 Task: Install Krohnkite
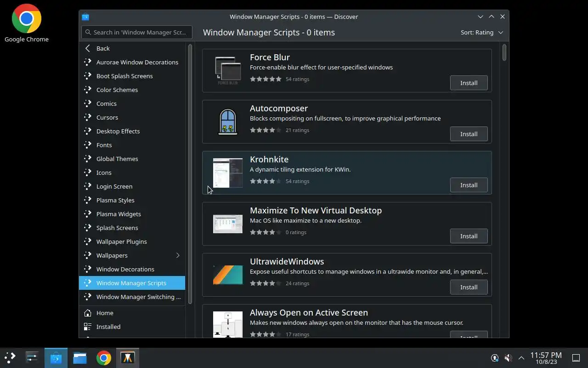coord(469,185)
